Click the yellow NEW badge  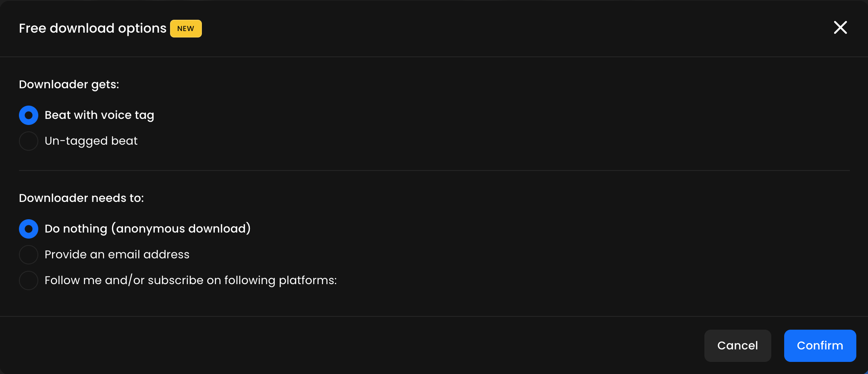coord(186,29)
